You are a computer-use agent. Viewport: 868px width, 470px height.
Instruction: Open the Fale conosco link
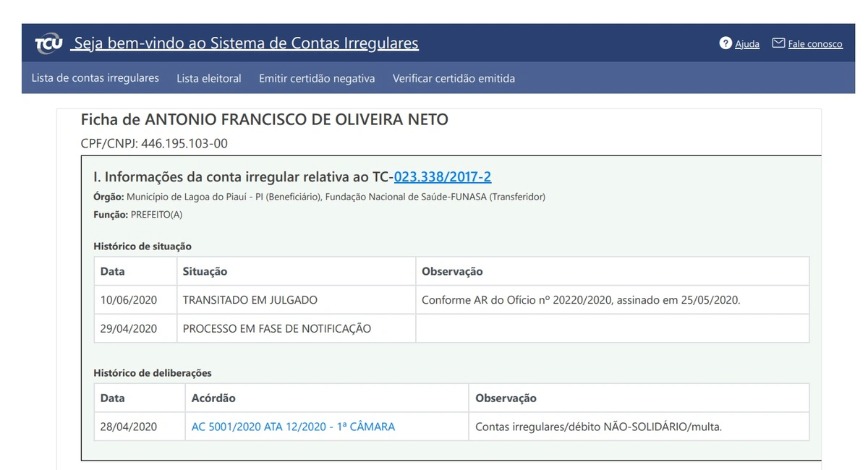pyautogui.click(x=815, y=44)
